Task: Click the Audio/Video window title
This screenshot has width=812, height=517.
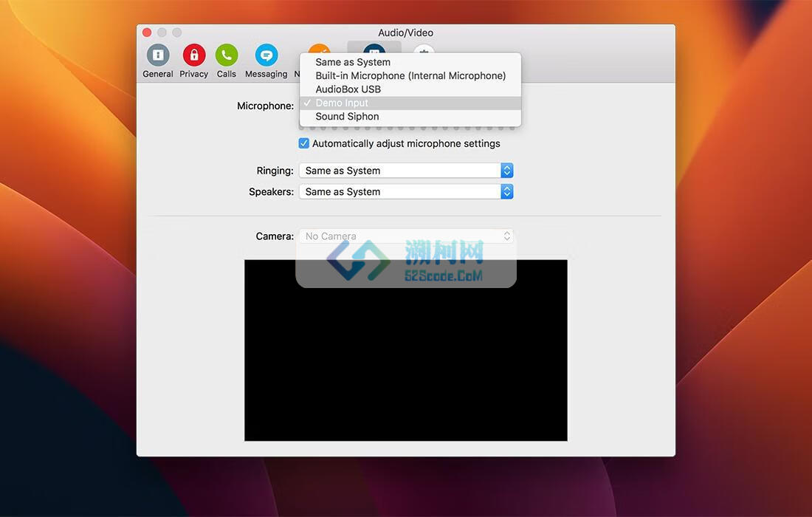Action: click(405, 32)
